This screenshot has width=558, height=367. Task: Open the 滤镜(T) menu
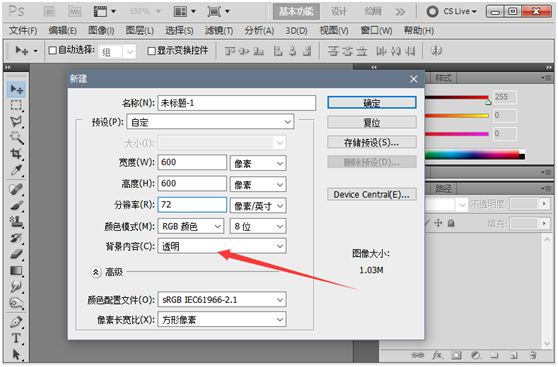219,31
